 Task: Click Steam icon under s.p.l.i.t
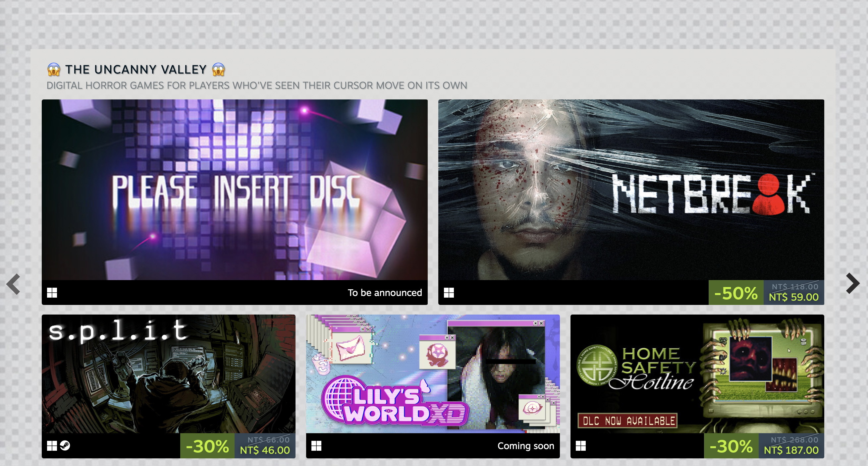[65, 446]
